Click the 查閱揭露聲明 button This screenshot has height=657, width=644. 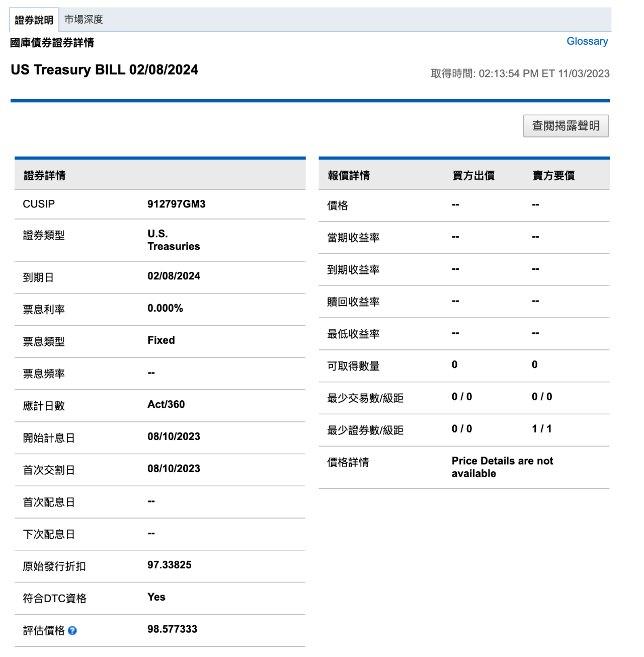(x=566, y=126)
